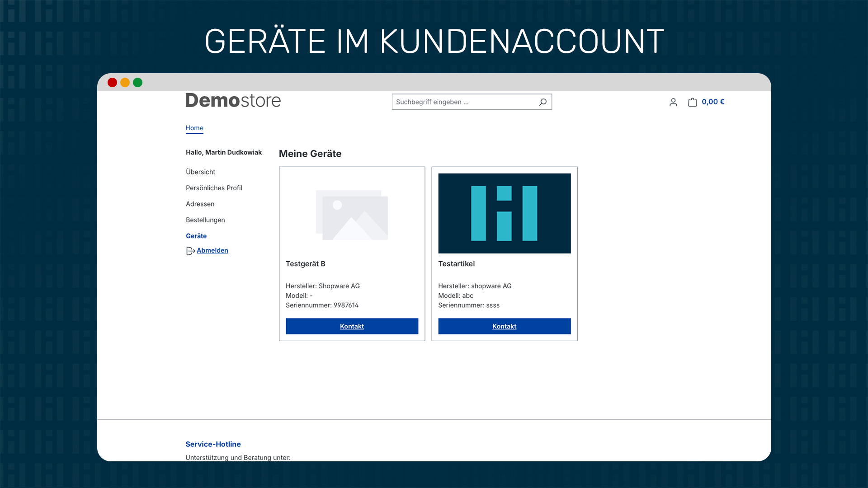Click the green window control dot

[x=137, y=83]
